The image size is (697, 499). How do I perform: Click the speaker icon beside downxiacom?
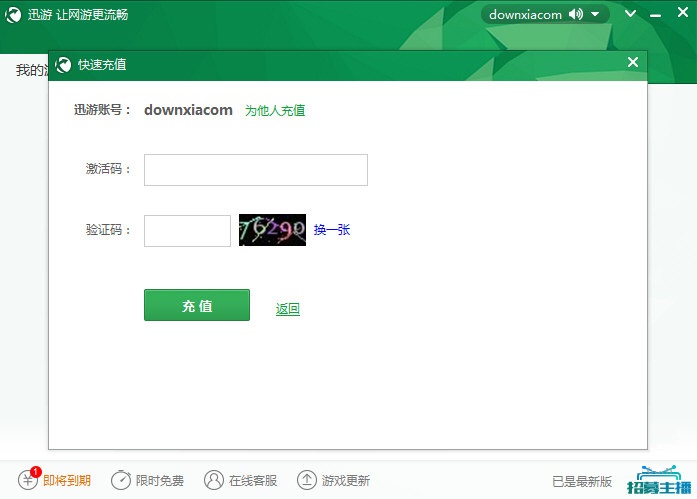(576, 14)
